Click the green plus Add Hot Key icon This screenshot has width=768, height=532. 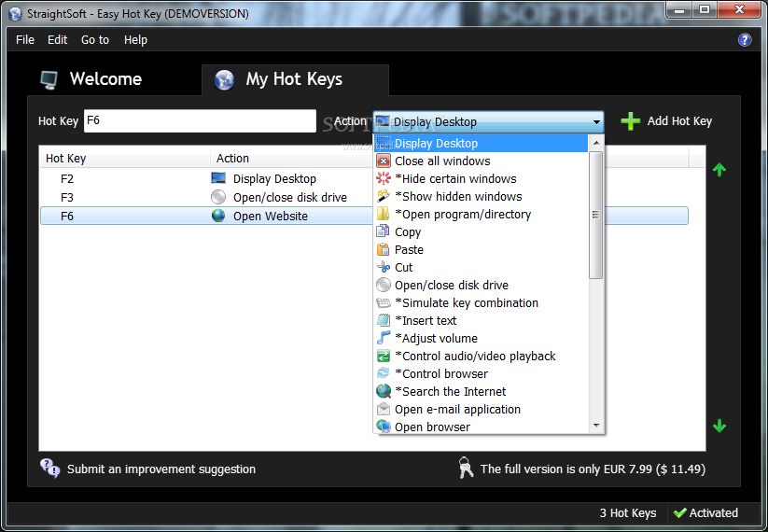pos(631,121)
